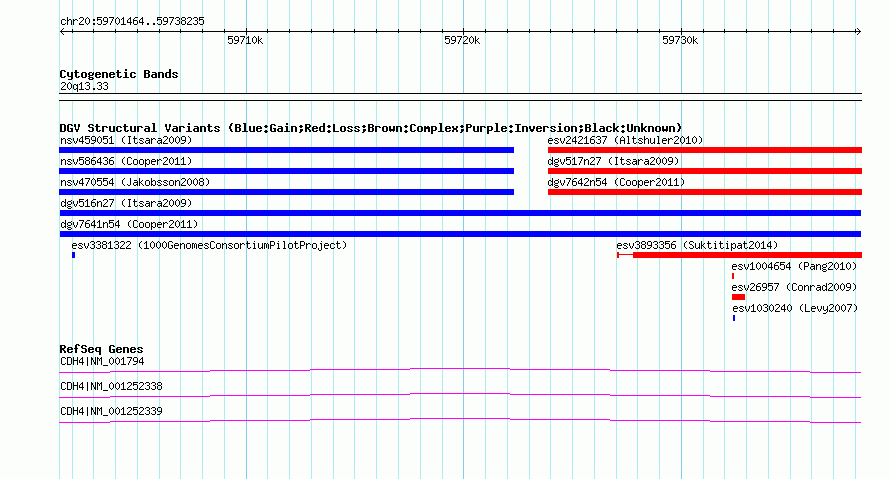Click the chr20:59701464..59738235 coordinate text

(x=132, y=22)
